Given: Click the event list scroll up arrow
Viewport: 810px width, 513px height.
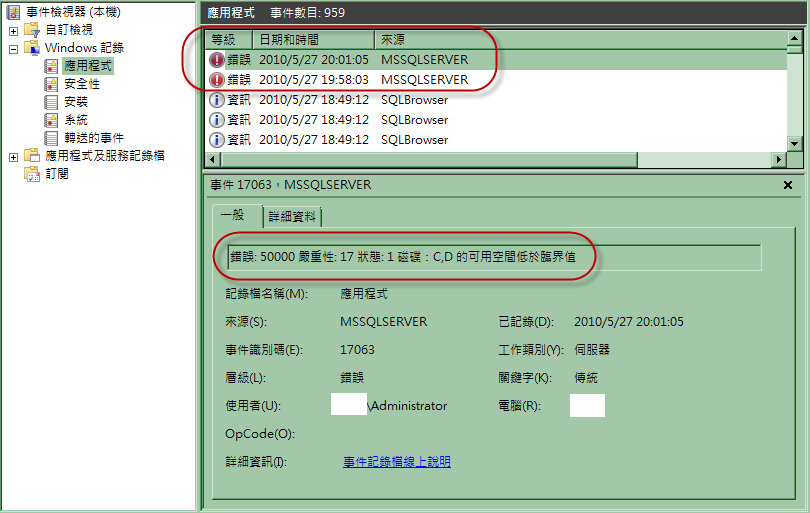Looking at the screenshot, I should pos(795,38).
